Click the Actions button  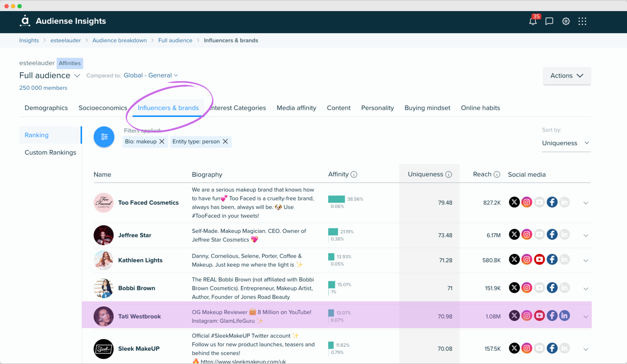(566, 75)
